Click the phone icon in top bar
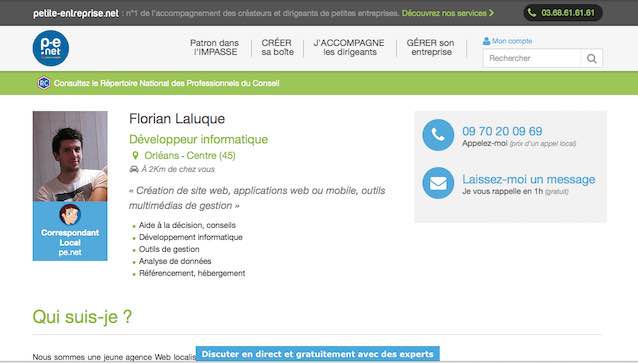This screenshot has height=363, width=638. (531, 13)
